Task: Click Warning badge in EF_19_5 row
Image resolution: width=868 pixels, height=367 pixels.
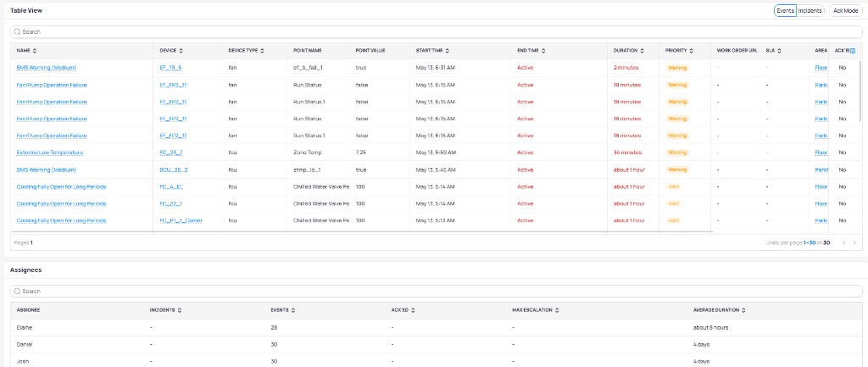Action: pyautogui.click(x=677, y=68)
